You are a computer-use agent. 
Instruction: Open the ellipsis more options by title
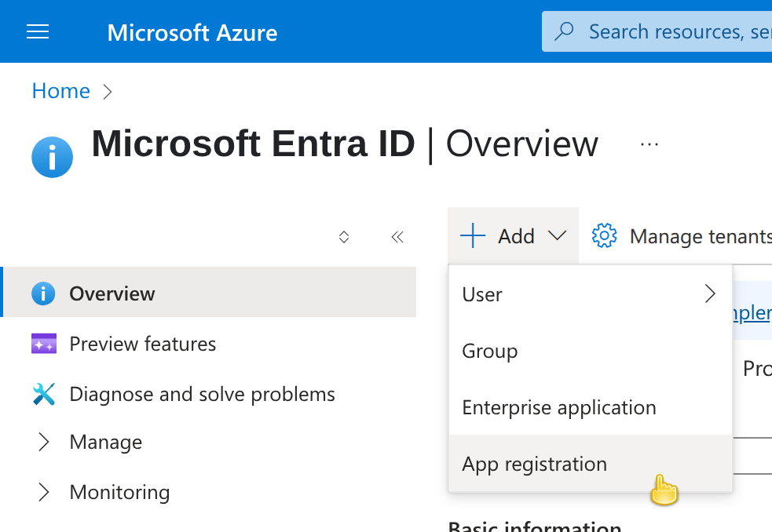(649, 144)
